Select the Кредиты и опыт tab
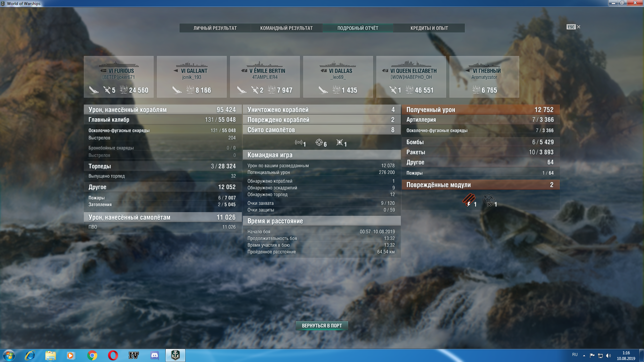 click(429, 28)
